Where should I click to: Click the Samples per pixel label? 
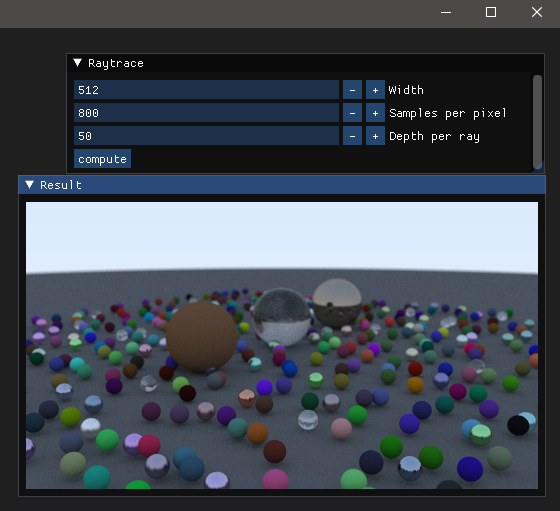click(x=448, y=113)
